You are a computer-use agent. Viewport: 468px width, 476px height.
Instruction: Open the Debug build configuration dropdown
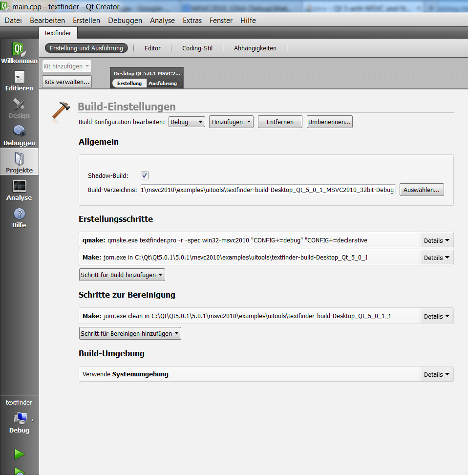click(187, 122)
